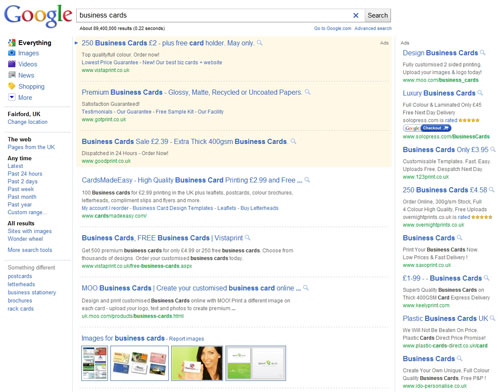Viewport: 500px width, 392px height.
Task: Open the www.gotprint.co.uk ad URL
Action: pos(104,119)
